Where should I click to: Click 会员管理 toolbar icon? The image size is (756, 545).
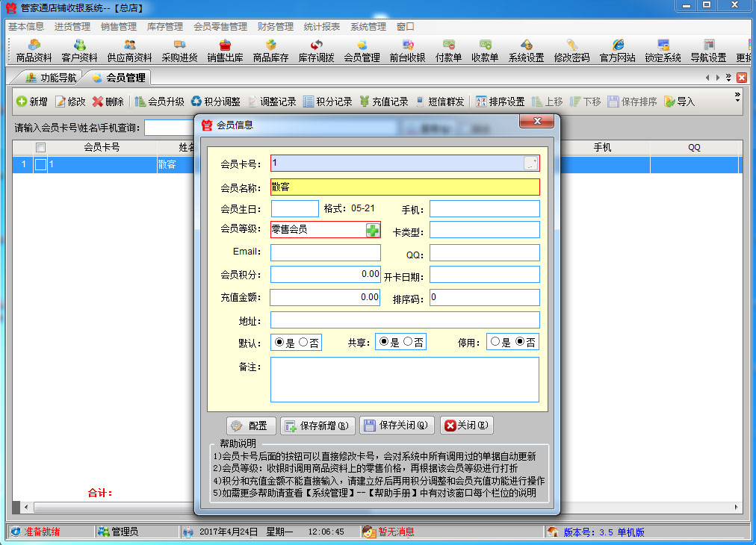click(362, 51)
